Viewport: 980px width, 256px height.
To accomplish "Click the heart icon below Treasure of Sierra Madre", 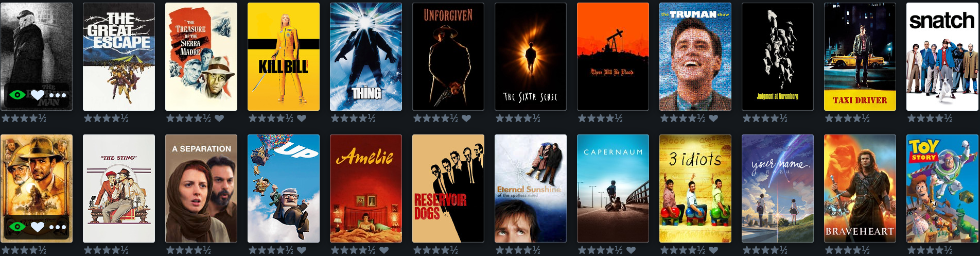I will (219, 118).
